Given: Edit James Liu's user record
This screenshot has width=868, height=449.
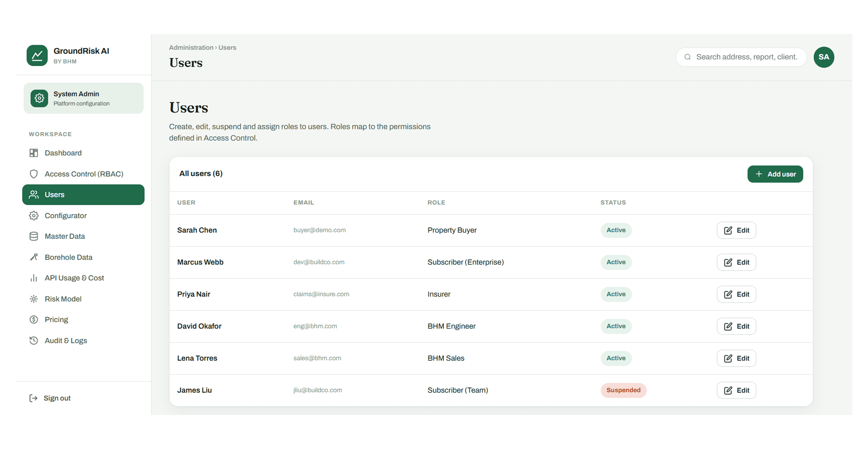Looking at the screenshot, I should click(x=736, y=391).
